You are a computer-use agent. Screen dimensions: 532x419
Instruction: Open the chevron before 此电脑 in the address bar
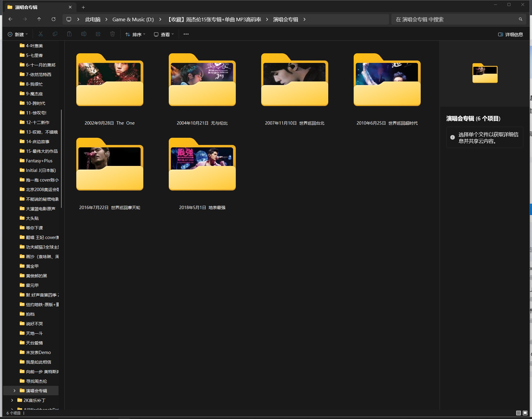(x=78, y=19)
